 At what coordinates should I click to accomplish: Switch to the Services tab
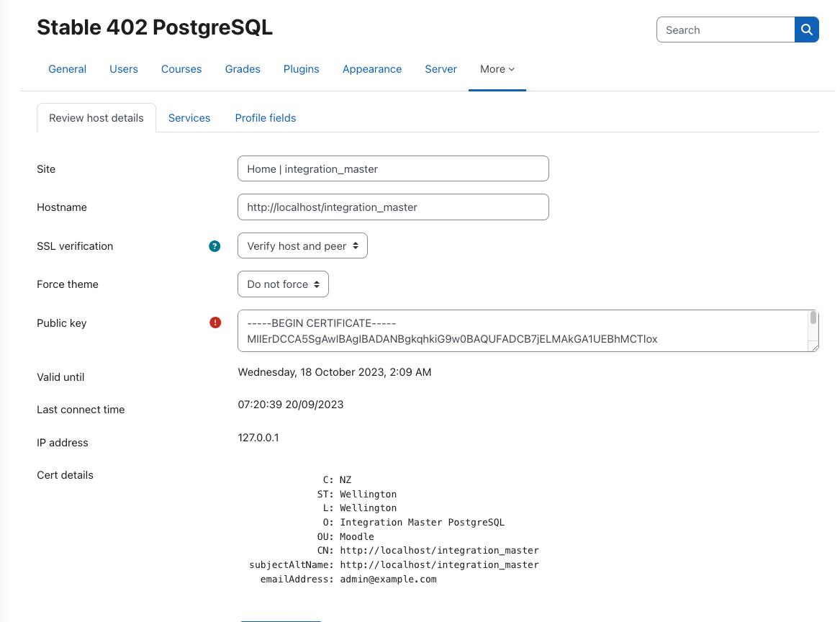pos(189,118)
